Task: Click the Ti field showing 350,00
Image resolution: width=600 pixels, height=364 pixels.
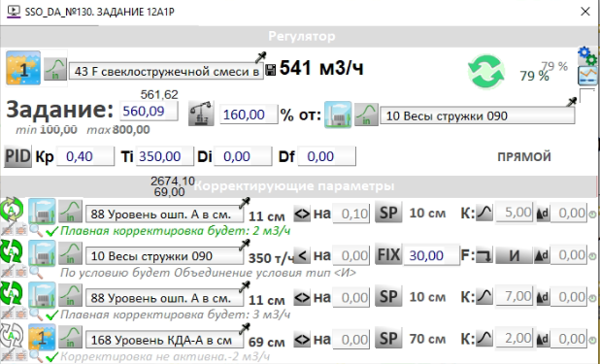Action: tap(165, 156)
